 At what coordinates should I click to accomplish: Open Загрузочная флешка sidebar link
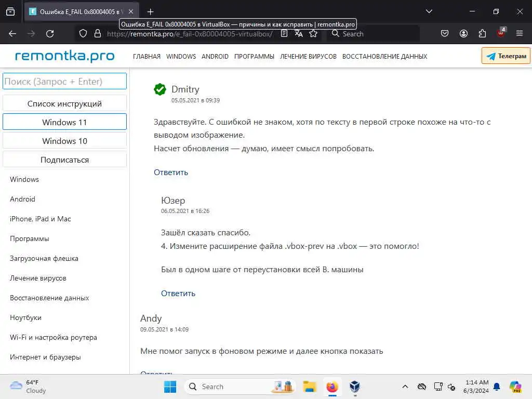point(44,258)
